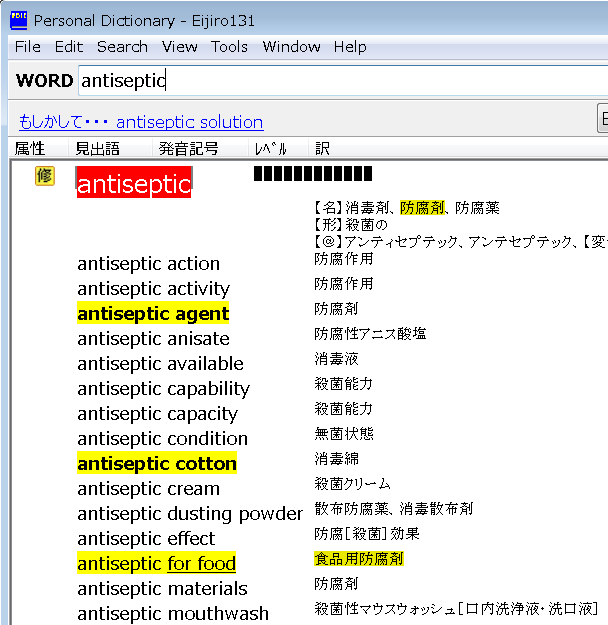
Task: Select the 'antiseptic cream' entry
Action: point(149,489)
